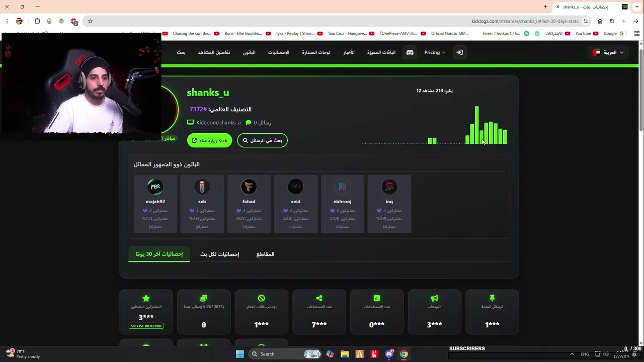Show hidden icons in the system tray
Screen dimensions: 644x362
click(572, 354)
